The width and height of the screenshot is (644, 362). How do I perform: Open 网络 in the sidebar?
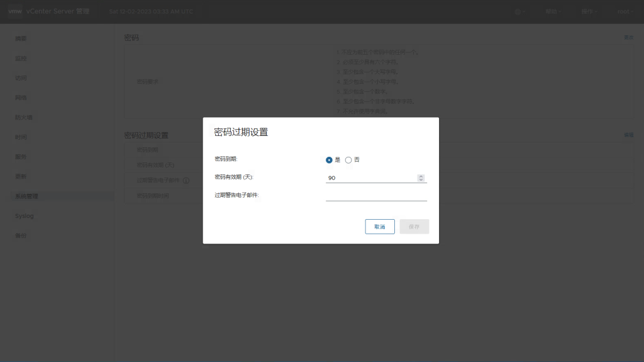click(21, 98)
